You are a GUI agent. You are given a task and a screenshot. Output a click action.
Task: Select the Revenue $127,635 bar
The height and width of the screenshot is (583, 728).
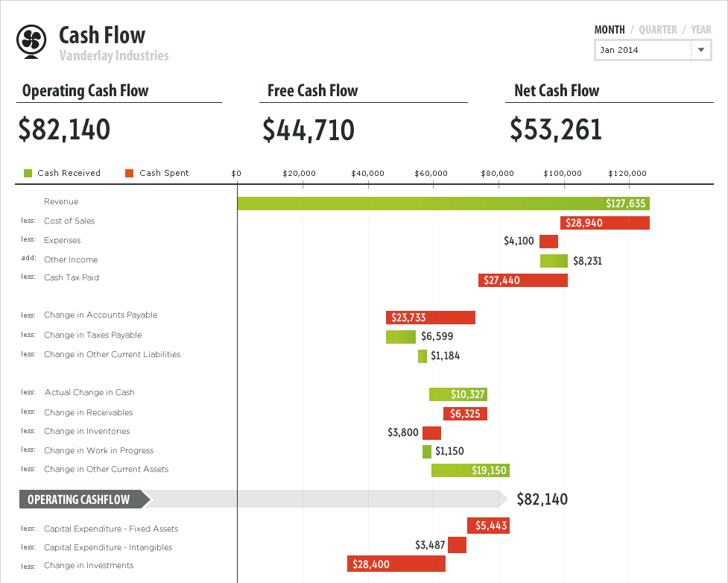[443, 203]
